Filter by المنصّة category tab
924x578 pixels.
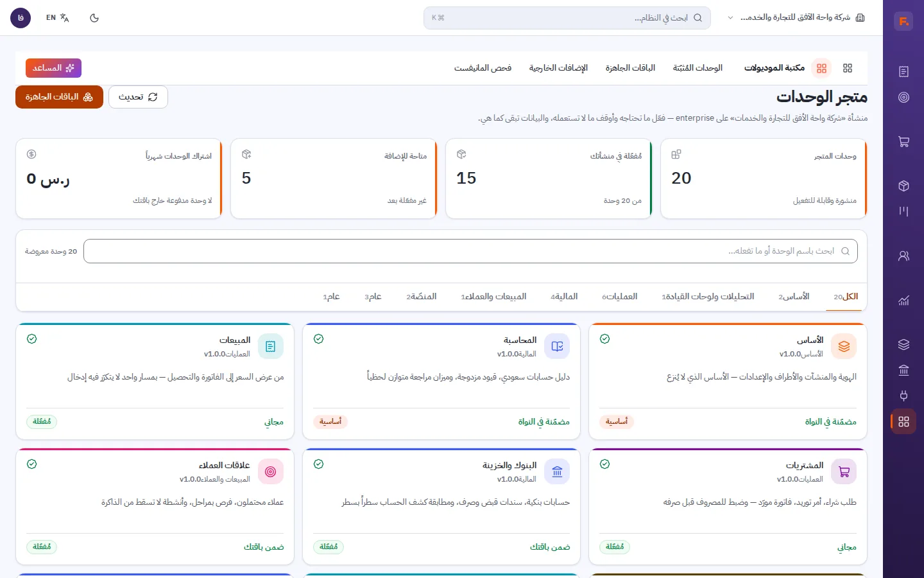pyautogui.click(x=422, y=297)
